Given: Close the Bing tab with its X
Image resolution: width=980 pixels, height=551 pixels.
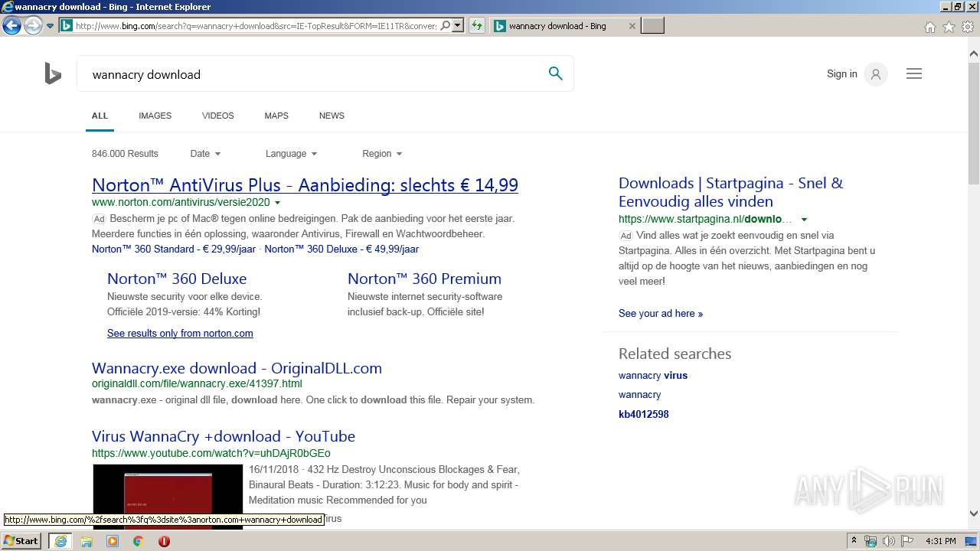Looking at the screenshot, I should pyautogui.click(x=632, y=26).
